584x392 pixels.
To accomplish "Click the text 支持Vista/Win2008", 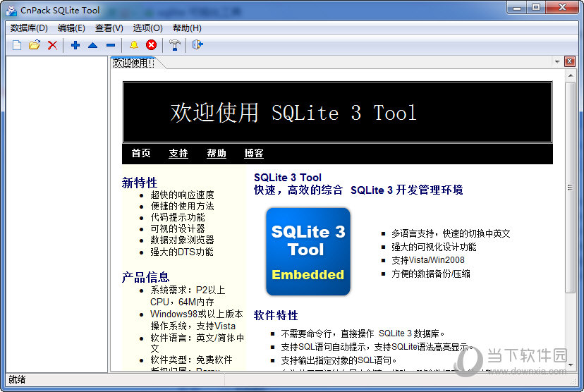I will 428,260.
